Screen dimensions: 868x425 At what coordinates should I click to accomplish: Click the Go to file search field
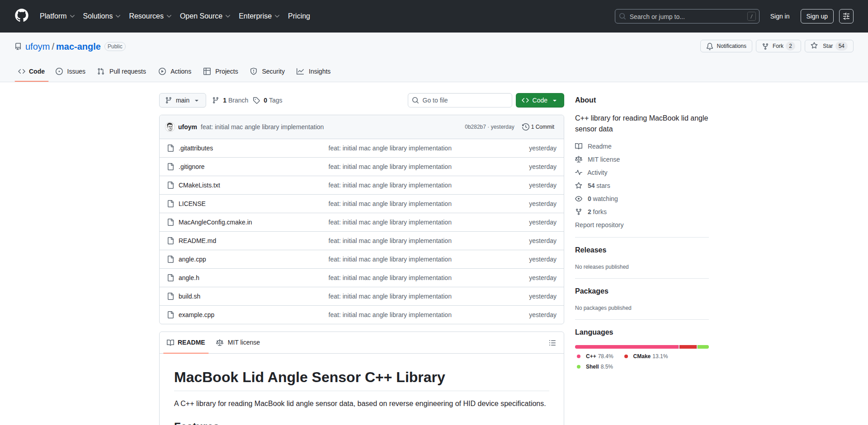pos(460,100)
